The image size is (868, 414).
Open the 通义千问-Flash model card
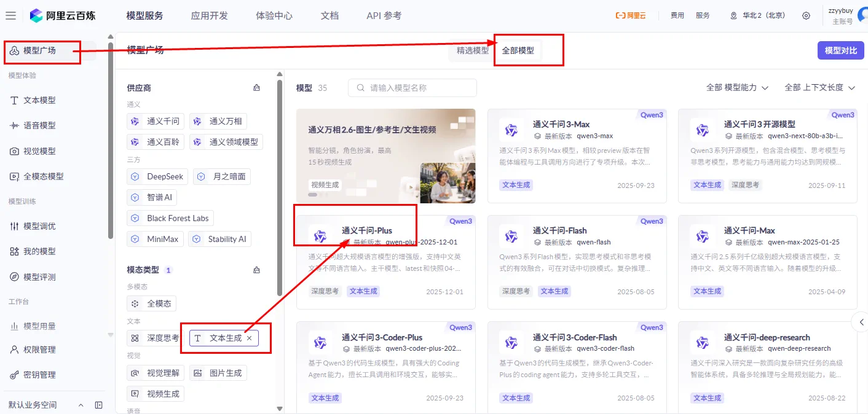(x=577, y=262)
